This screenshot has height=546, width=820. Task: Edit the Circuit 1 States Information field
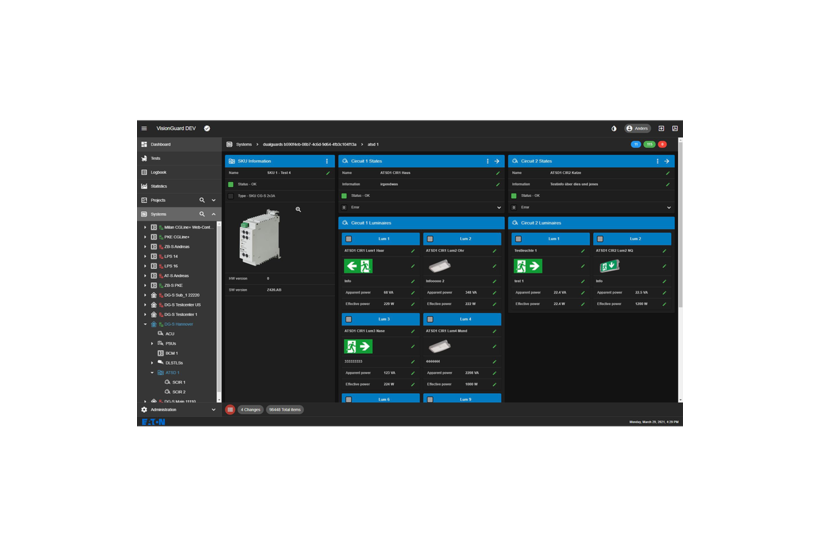(498, 184)
